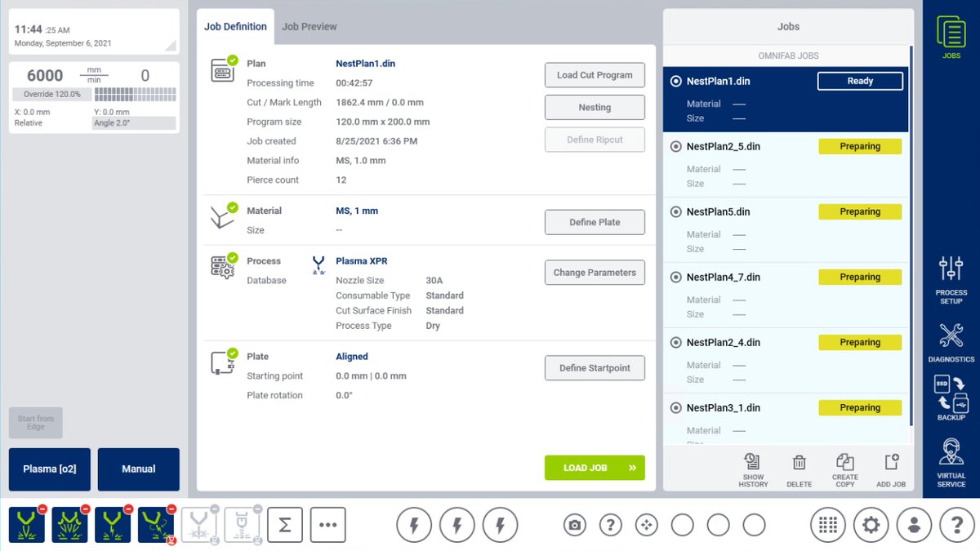The height and width of the screenshot is (551, 980).
Task: Click the third lightning bolt button
Action: coord(501,525)
